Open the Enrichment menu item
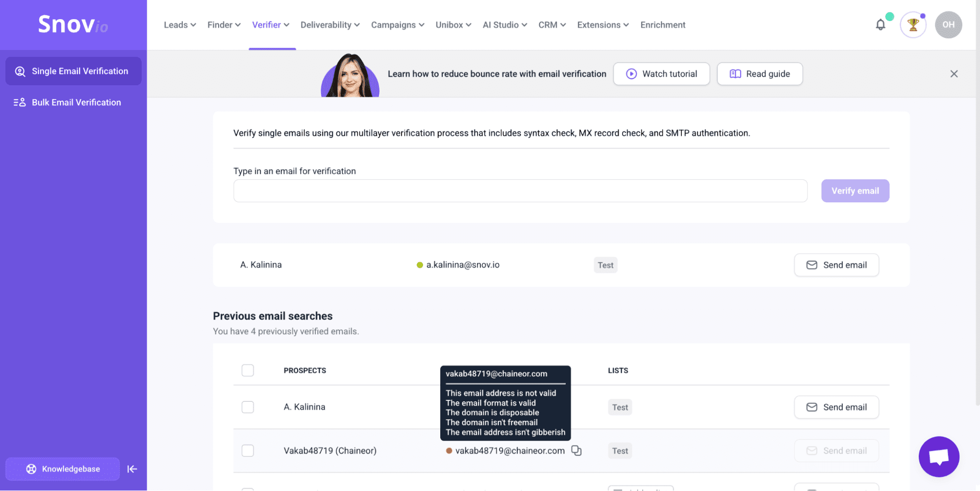The height and width of the screenshot is (491, 980). point(663,25)
